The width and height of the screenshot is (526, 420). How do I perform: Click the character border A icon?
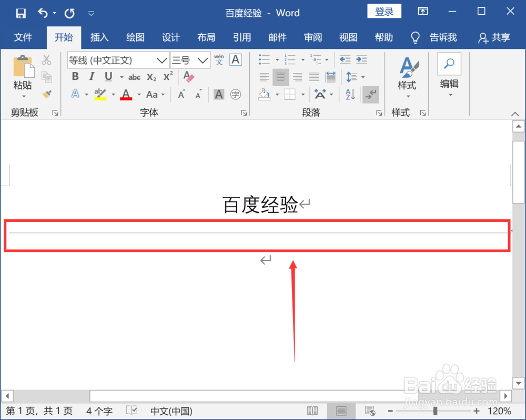[236, 60]
